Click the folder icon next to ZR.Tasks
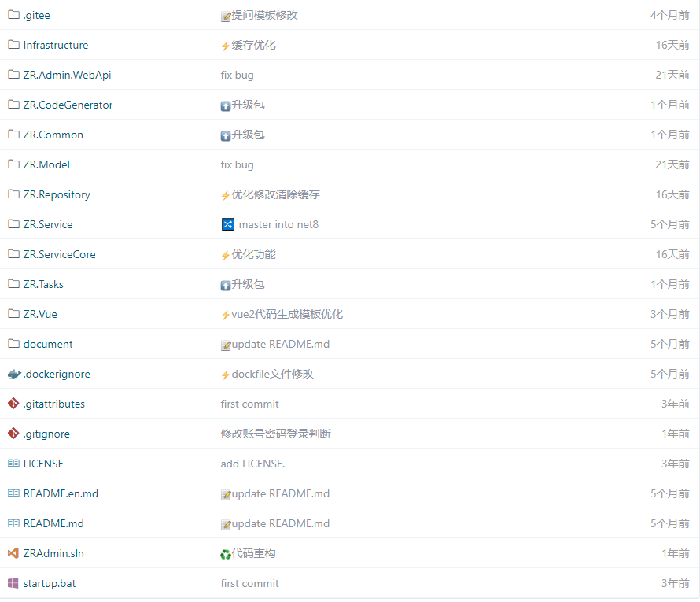This screenshot has height=602, width=700. click(14, 284)
